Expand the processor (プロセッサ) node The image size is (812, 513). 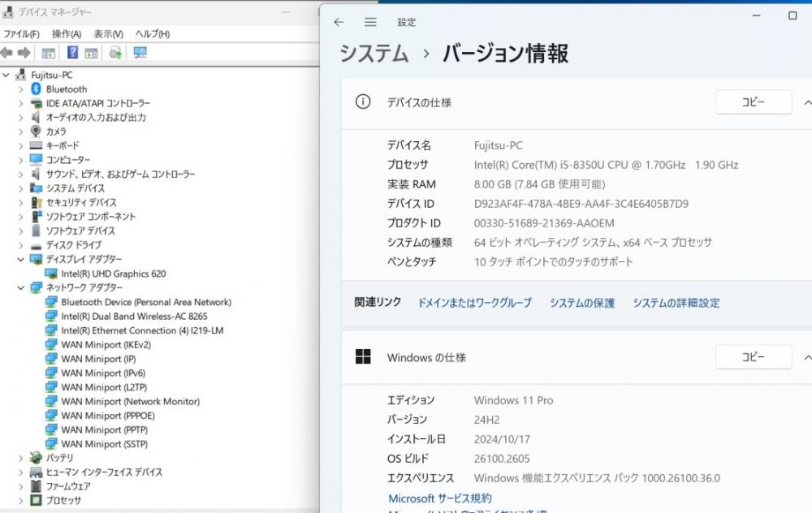point(21,501)
